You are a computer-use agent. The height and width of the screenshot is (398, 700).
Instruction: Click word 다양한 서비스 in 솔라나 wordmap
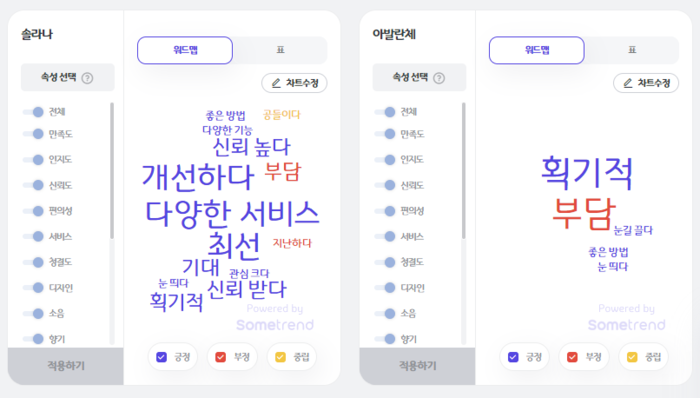coord(232,214)
